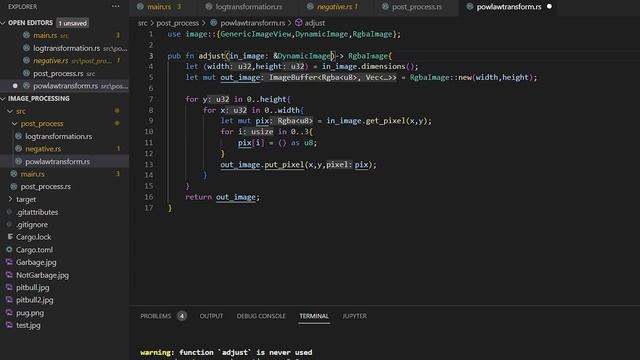Click the src folder modified dot indicator
This screenshot has width=640, height=360.
[x=117, y=111]
